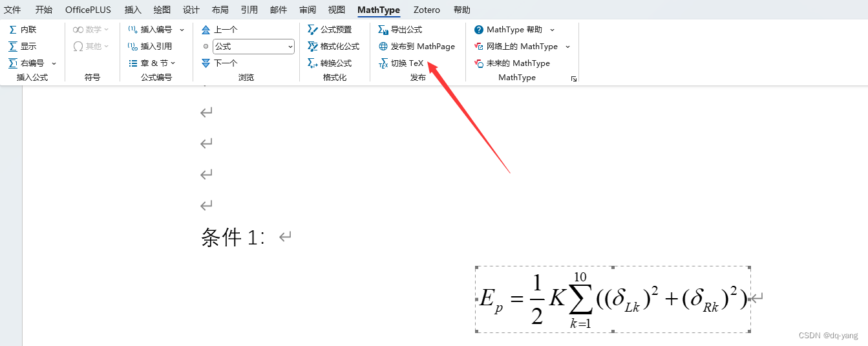Image resolution: width=868 pixels, height=346 pixels.
Task: Open the 公式 browse combo box
Action: tap(253, 47)
